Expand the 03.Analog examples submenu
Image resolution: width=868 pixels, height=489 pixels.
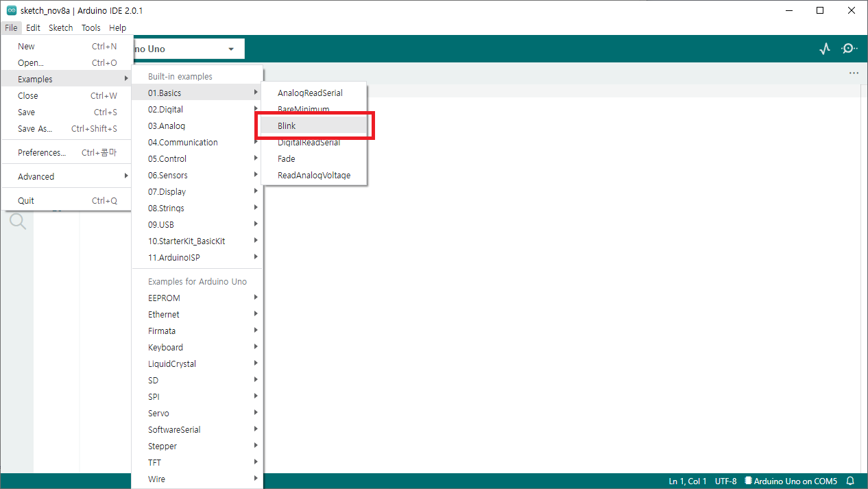[x=197, y=126]
